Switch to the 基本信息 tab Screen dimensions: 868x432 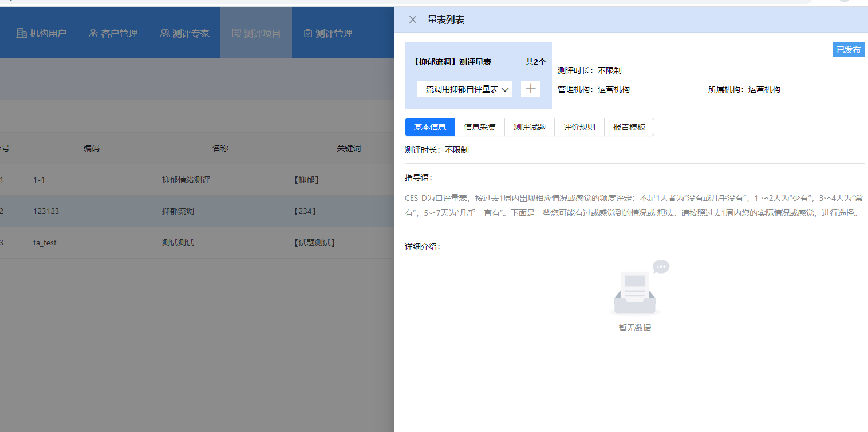(x=429, y=127)
